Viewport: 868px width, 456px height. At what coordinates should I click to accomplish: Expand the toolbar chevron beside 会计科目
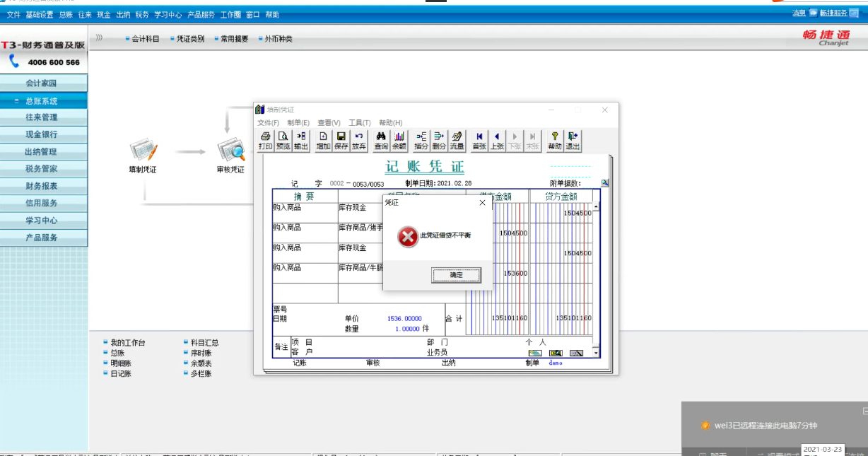click(100, 38)
